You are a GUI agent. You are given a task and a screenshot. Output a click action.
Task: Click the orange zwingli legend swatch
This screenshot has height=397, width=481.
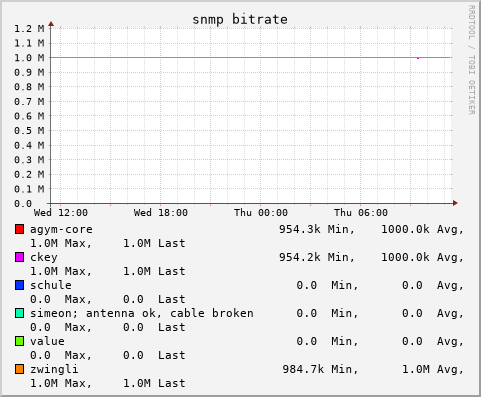click(19, 369)
